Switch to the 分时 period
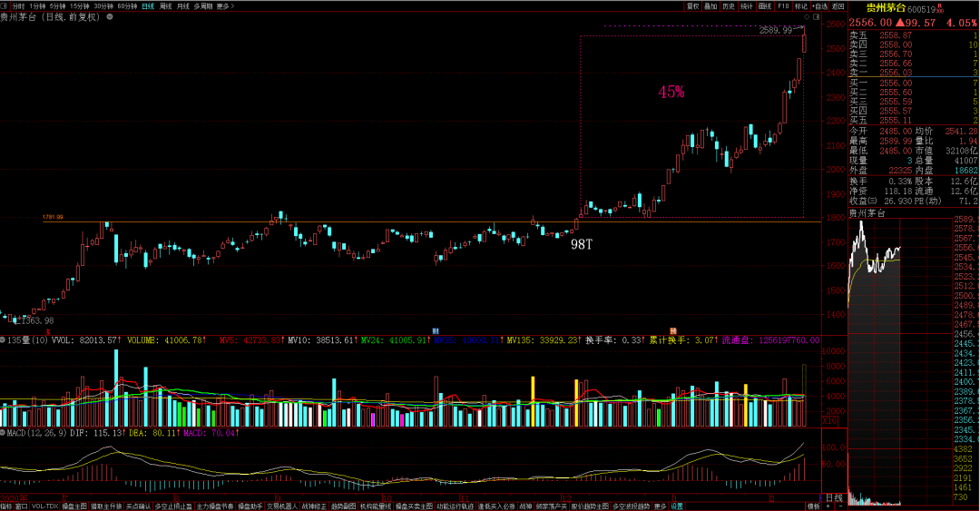Viewport: 980px width, 511px height. [x=18, y=6]
